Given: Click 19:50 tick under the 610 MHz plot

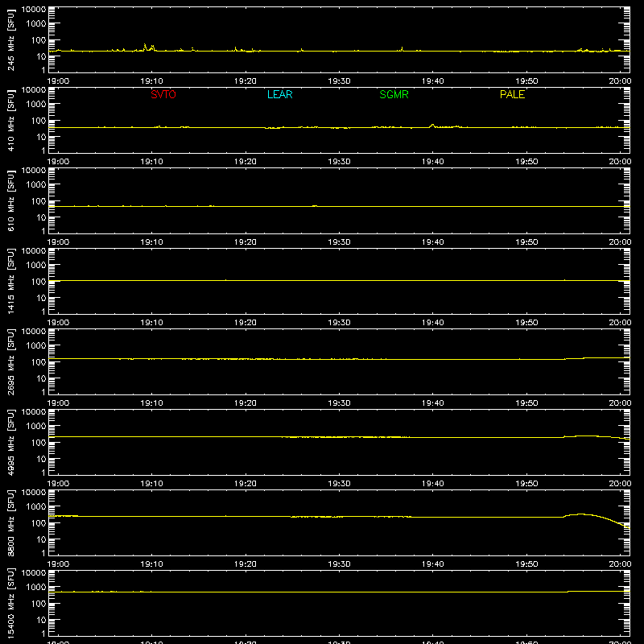Looking at the screenshot, I should (526, 242).
